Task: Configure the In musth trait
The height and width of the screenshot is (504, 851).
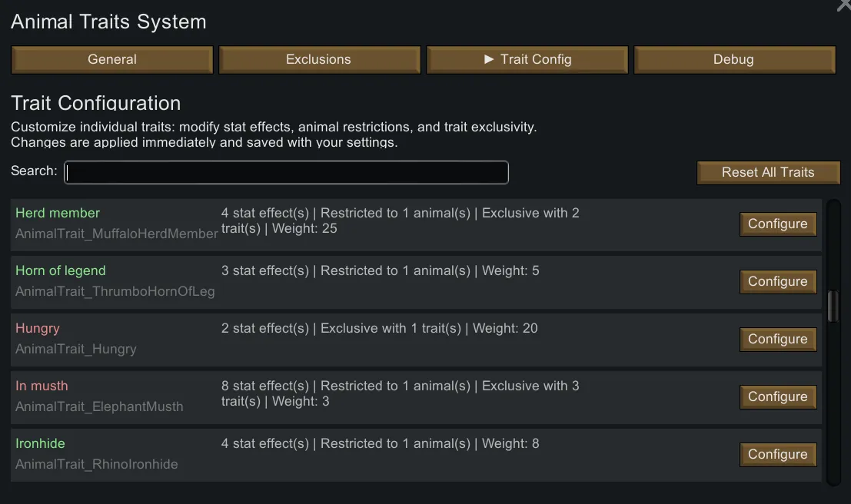Action: click(778, 397)
